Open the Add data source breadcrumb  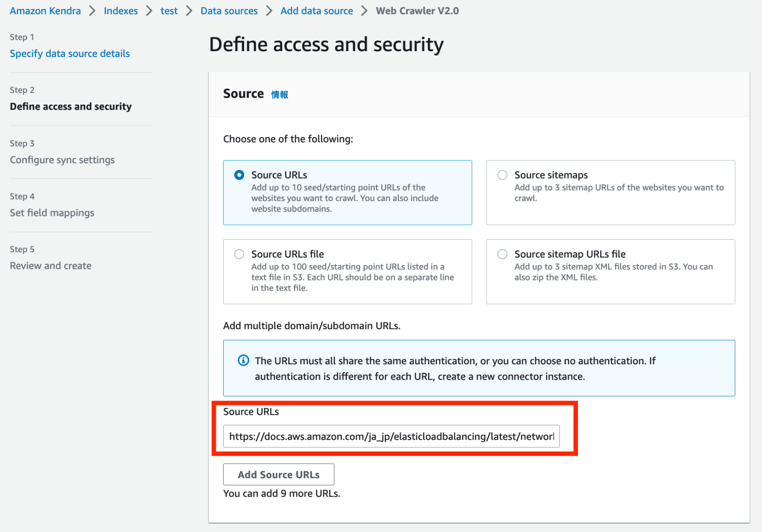(317, 10)
